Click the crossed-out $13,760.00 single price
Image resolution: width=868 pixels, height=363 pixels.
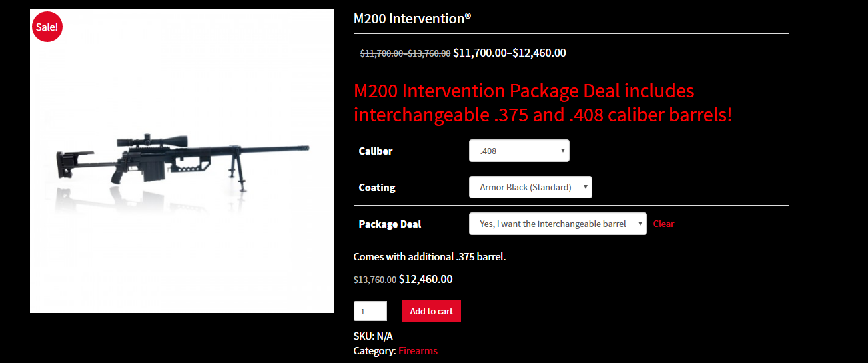tap(375, 280)
